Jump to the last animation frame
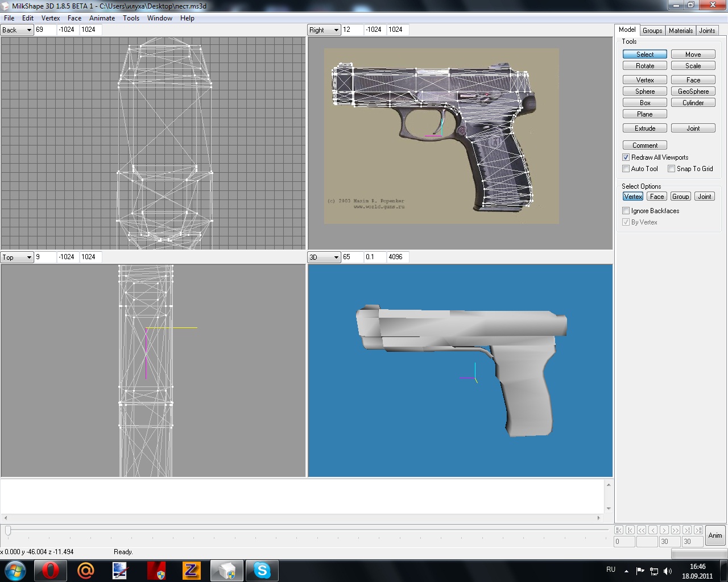 click(698, 530)
